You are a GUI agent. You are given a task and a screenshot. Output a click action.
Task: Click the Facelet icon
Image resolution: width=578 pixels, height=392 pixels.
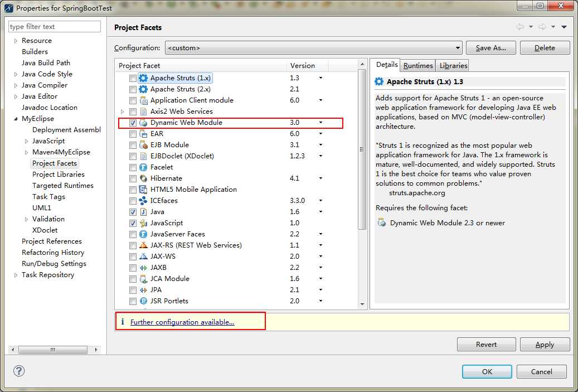(x=143, y=167)
